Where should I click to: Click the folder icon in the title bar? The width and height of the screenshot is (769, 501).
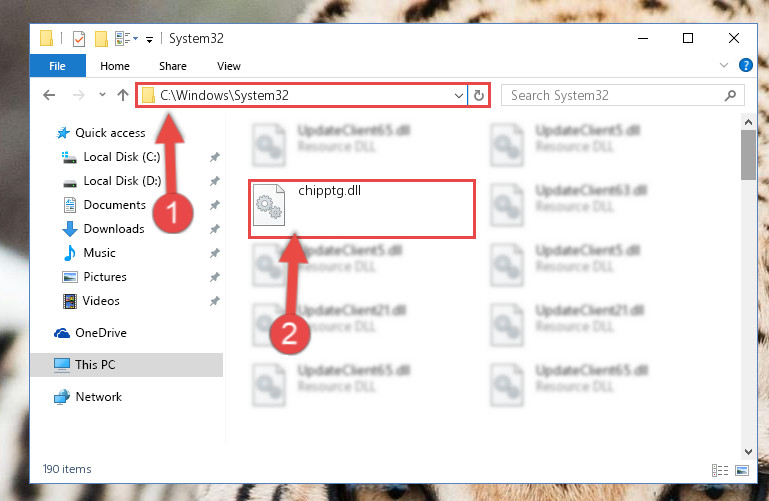click(46, 38)
